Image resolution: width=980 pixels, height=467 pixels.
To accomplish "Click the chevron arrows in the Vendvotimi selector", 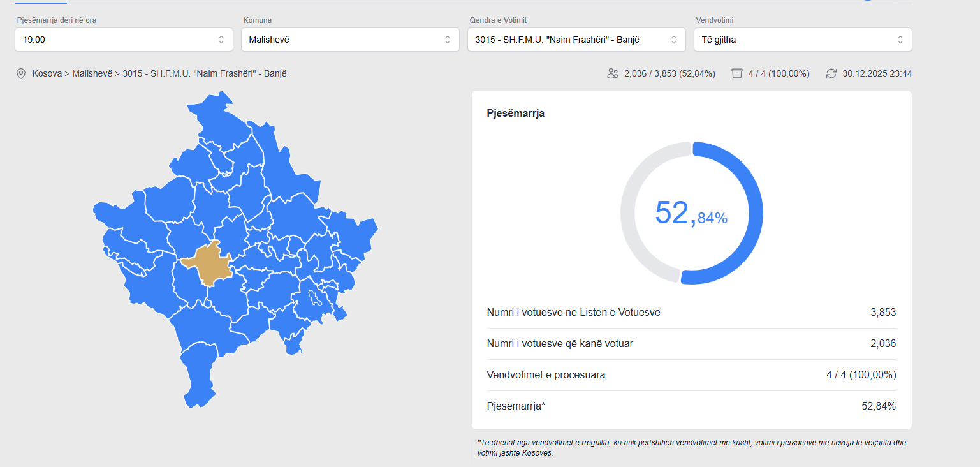I will click(x=900, y=40).
